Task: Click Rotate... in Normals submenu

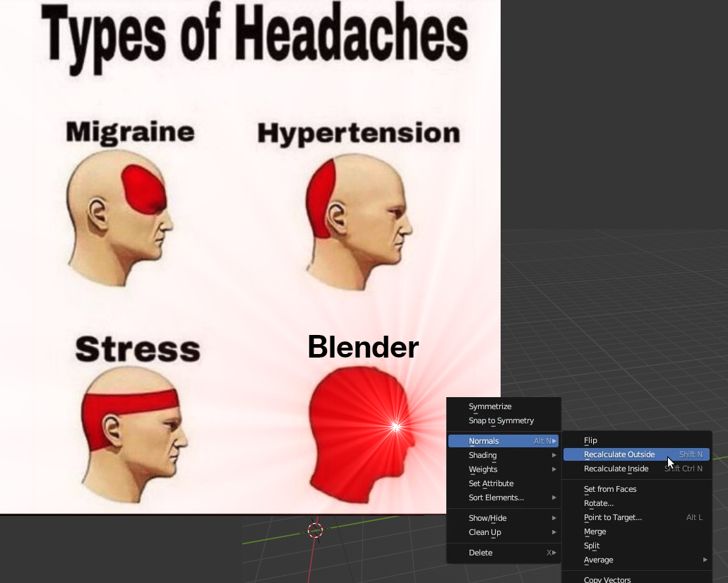Action: (x=636, y=503)
